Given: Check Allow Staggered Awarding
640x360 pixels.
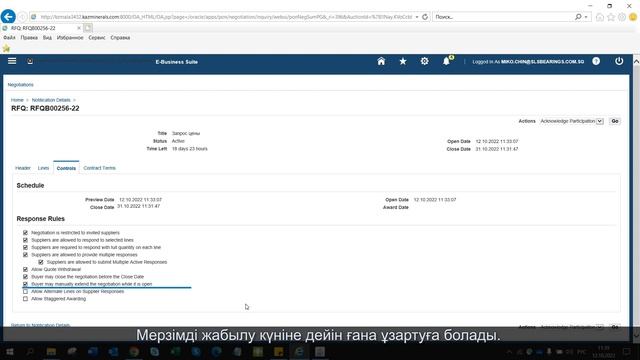Looking at the screenshot, I should [x=25, y=299].
